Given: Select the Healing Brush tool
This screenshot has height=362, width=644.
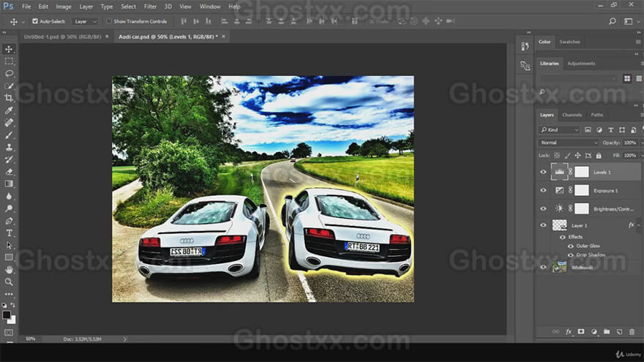Looking at the screenshot, I should click(9, 122).
